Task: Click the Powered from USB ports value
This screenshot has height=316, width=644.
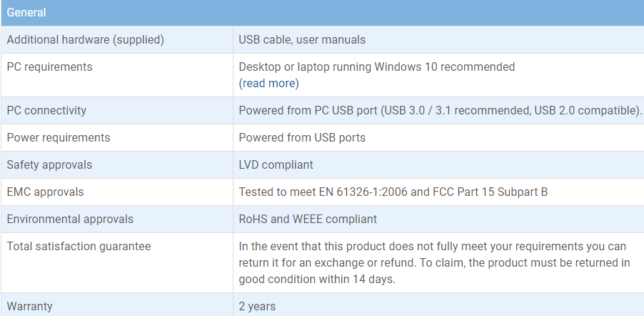Action: click(x=302, y=137)
